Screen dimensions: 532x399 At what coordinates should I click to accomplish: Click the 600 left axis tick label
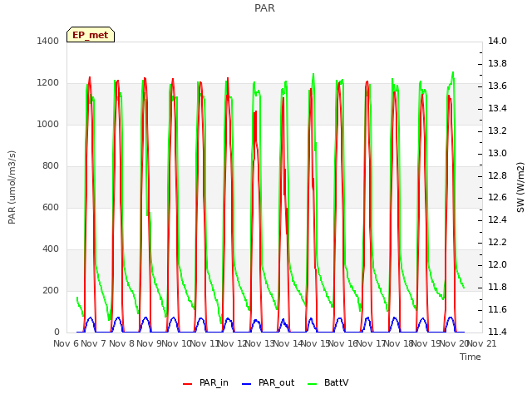click(51, 207)
